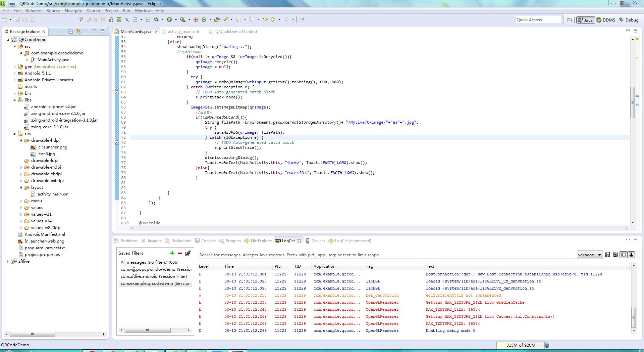Open the File Explorer view tab
The height and width of the screenshot is (352, 644).
[258, 241]
